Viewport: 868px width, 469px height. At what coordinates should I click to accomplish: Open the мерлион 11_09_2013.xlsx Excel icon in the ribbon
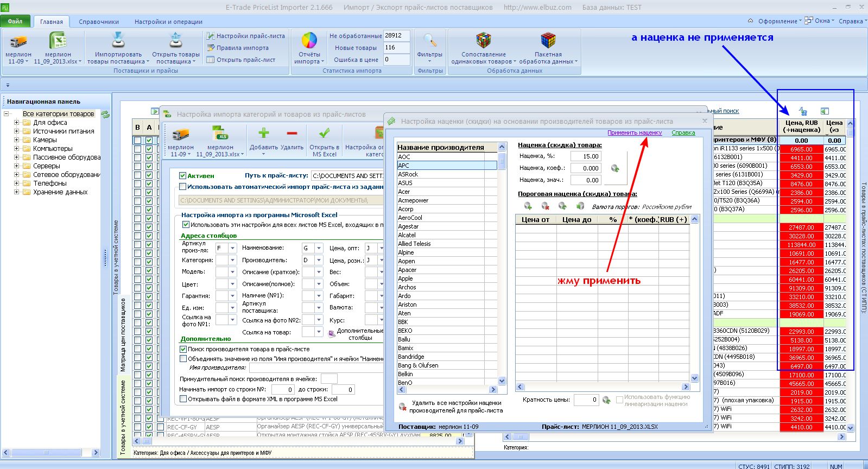pyautogui.click(x=58, y=41)
